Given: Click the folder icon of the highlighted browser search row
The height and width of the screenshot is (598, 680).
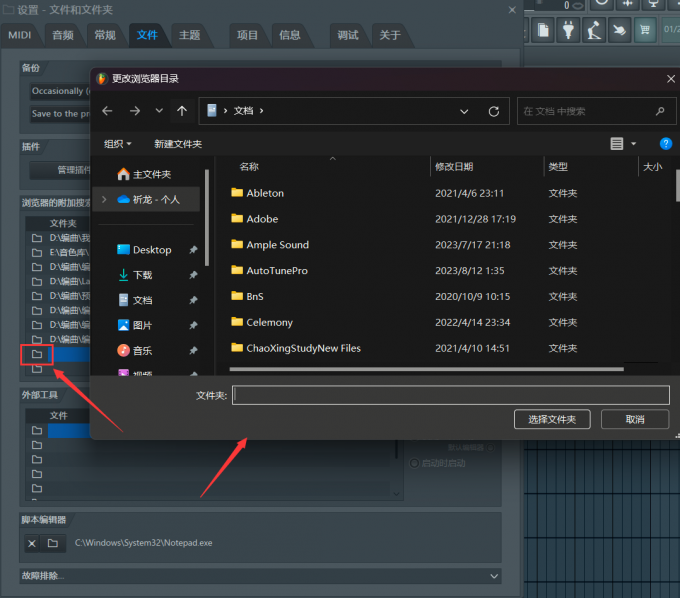Looking at the screenshot, I should point(37,354).
